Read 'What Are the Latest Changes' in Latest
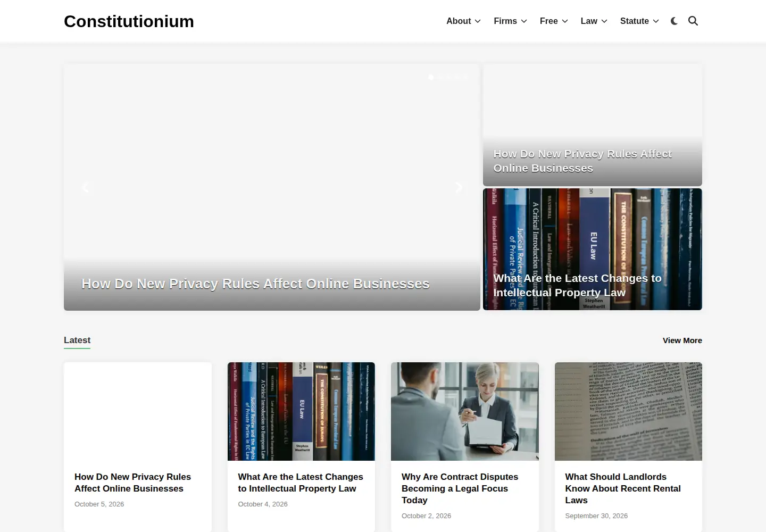The image size is (766, 532). [x=301, y=483]
